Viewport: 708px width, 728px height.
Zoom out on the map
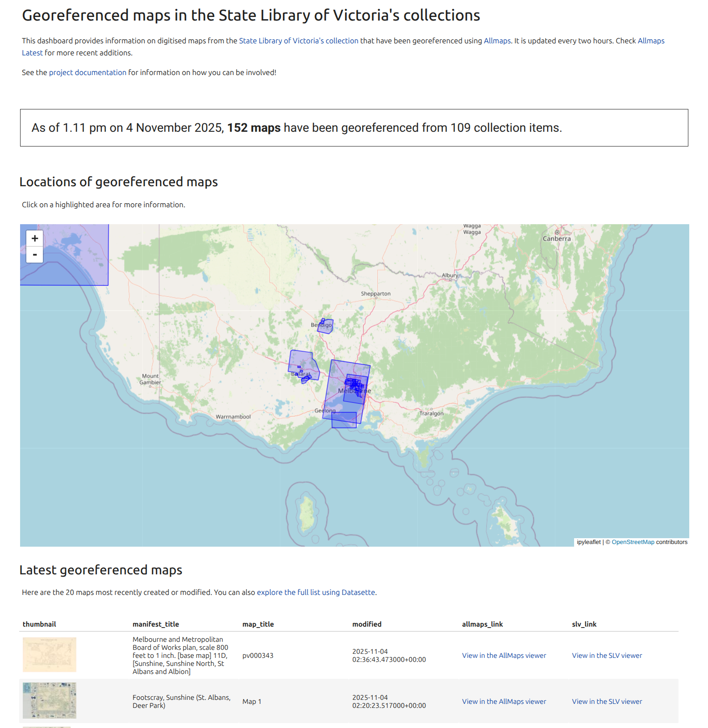click(35, 255)
